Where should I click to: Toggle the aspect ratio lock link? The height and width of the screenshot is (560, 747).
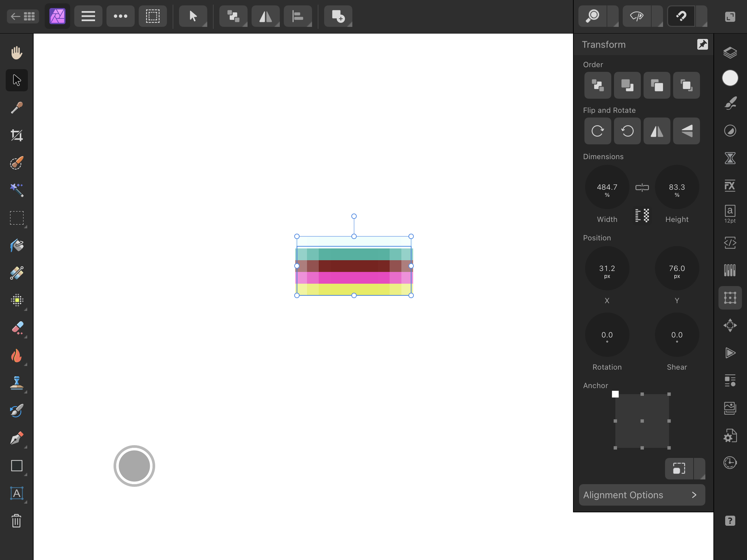(x=642, y=187)
